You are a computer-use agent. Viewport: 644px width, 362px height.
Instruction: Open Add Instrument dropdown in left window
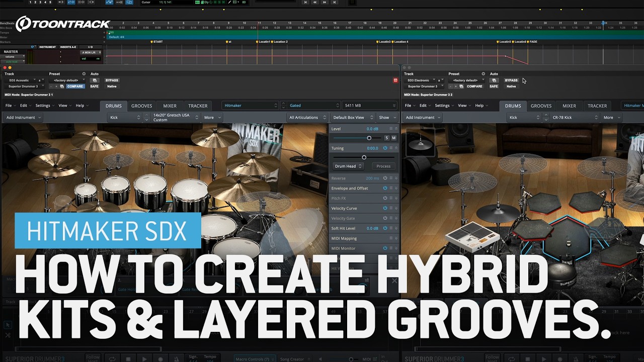[23, 118]
